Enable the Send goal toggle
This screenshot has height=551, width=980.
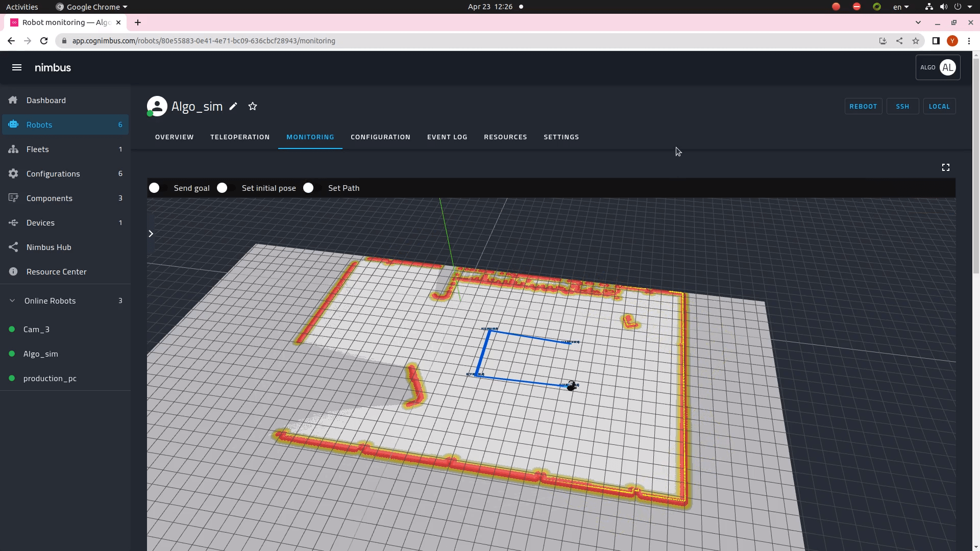(x=155, y=188)
